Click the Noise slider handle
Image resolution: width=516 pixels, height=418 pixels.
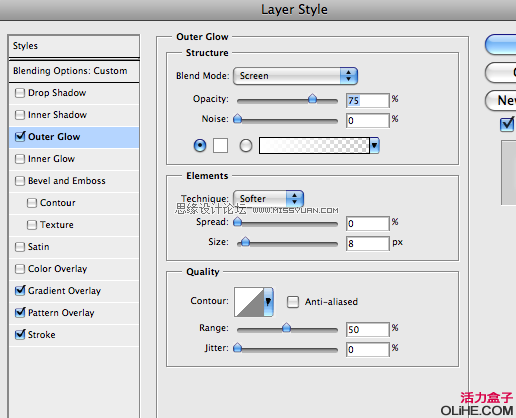click(238, 119)
